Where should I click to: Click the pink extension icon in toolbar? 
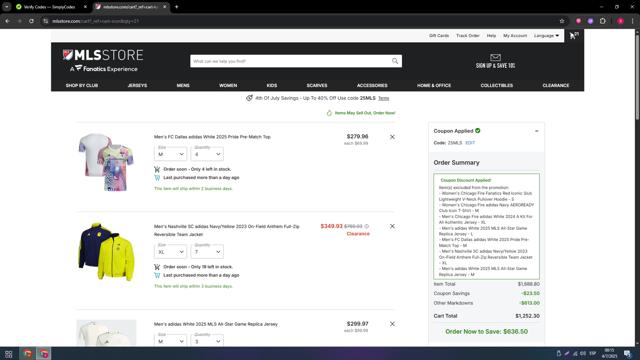(578, 21)
